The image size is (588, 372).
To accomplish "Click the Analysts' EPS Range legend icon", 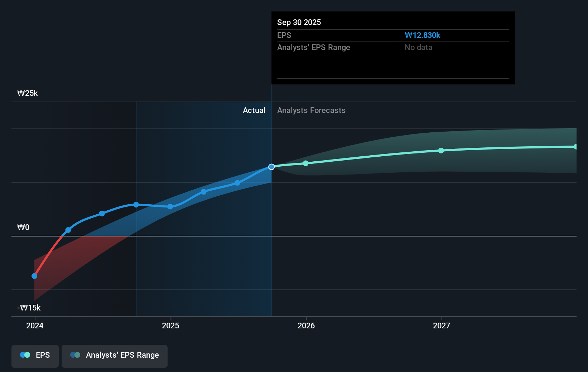I will pos(75,355).
